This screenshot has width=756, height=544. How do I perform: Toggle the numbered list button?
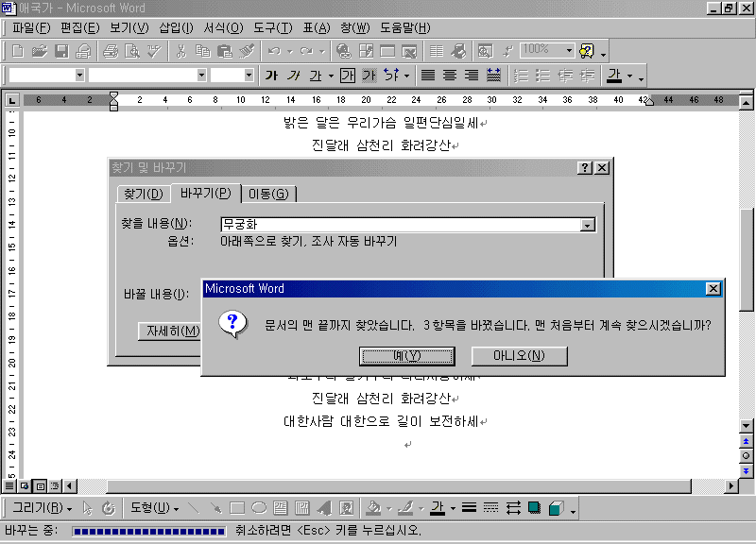(522, 76)
